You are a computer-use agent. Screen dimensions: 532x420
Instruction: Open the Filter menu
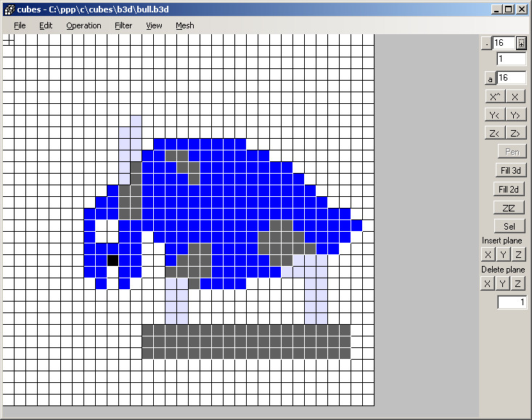click(123, 25)
